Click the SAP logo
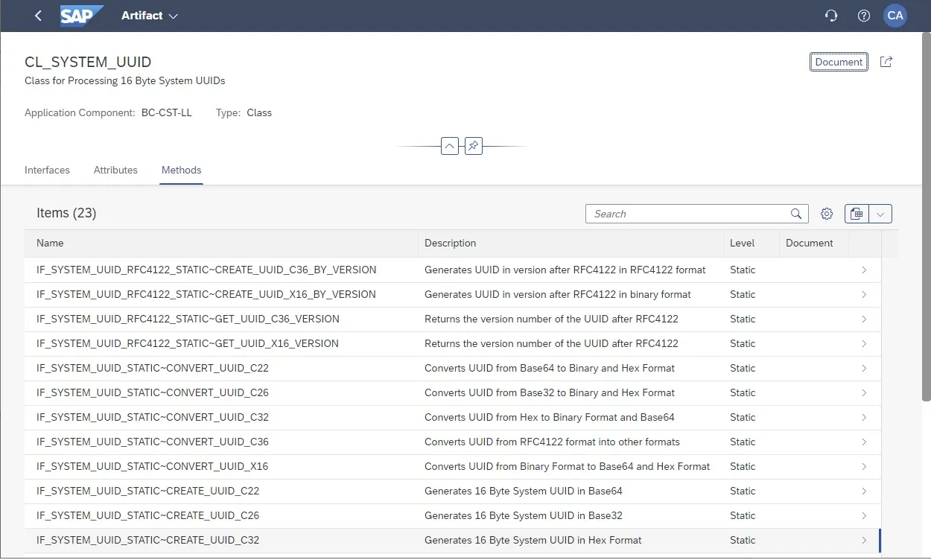This screenshot has width=931, height=560. [x=81, y=15]
